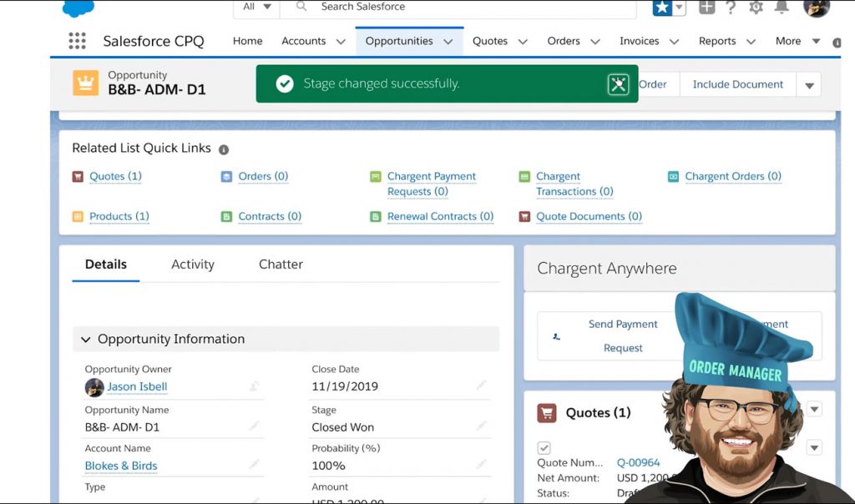855x504 pixels.
Task: Open the App Launcher grid icon
Action: [77, 41]
